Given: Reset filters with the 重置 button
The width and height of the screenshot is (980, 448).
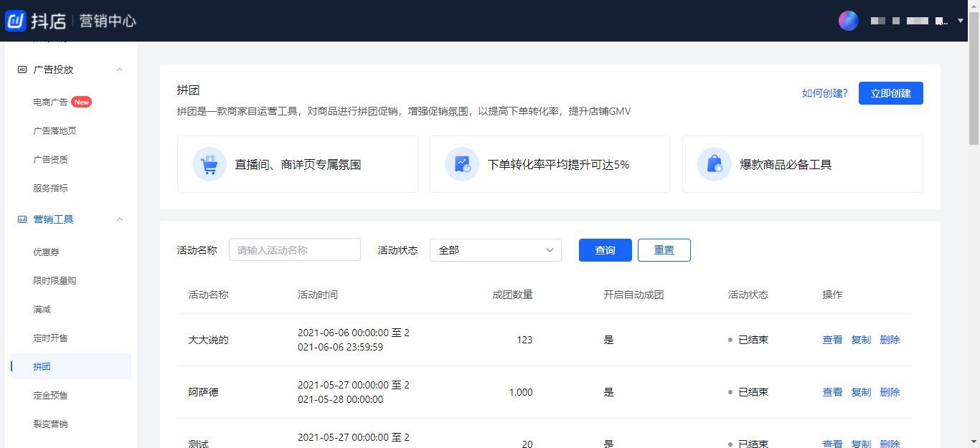Looking at the screenshot, I should (x=664, y=250).
